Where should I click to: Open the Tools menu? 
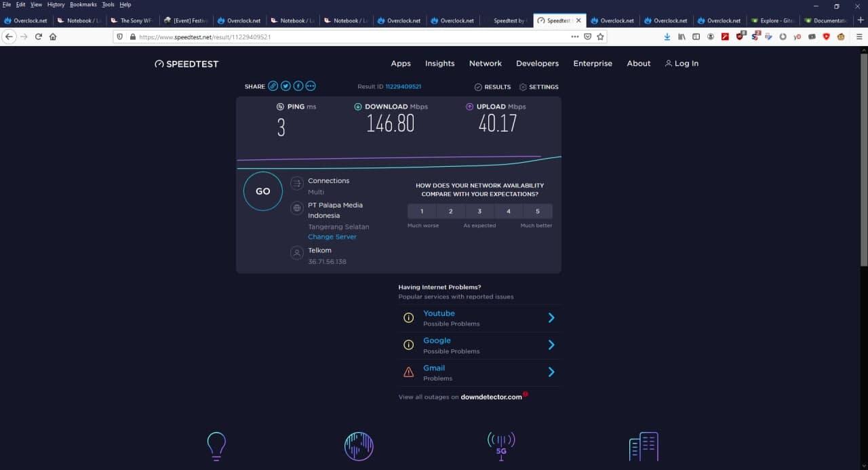point(108,4)
